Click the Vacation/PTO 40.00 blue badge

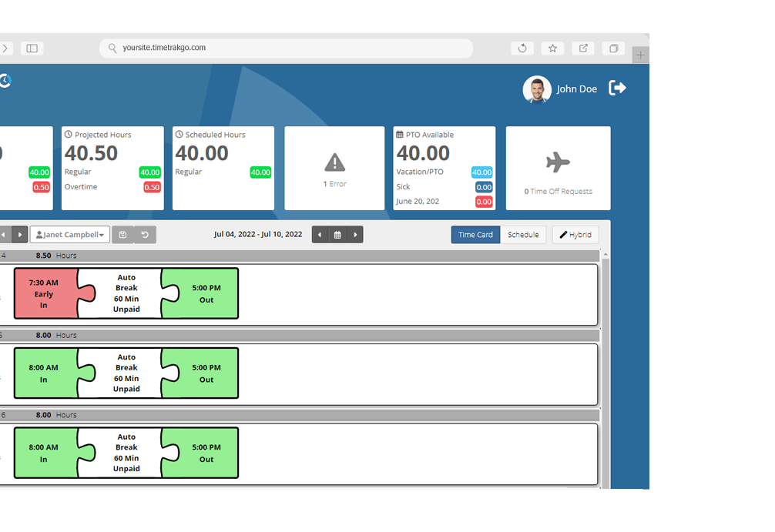click(482, 172)
